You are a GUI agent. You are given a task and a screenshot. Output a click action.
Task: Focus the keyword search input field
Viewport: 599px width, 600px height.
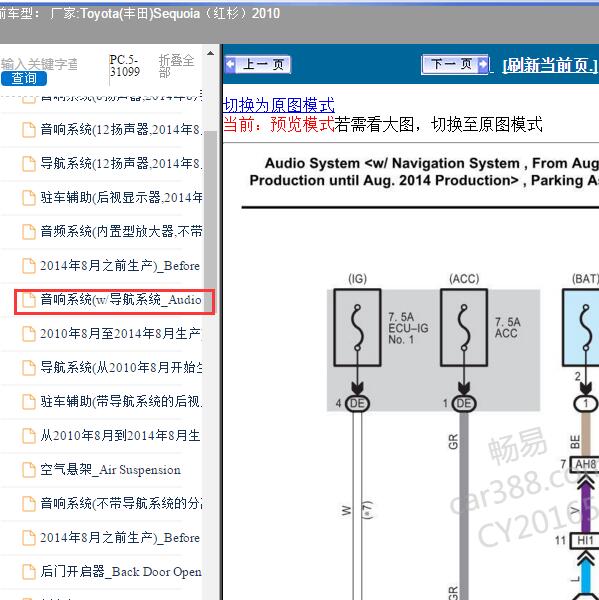pos(39,64)
